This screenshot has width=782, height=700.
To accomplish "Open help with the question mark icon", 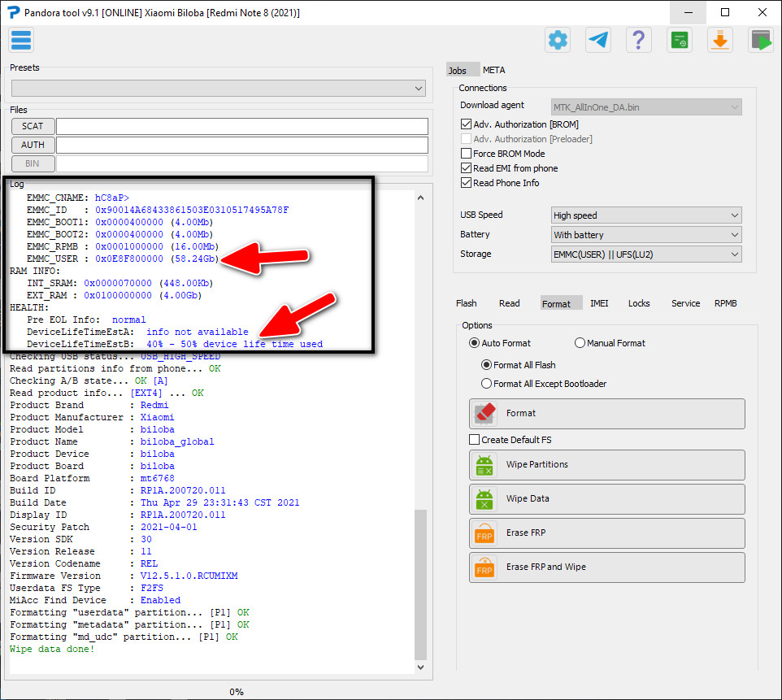I will [x=639, y=40].
